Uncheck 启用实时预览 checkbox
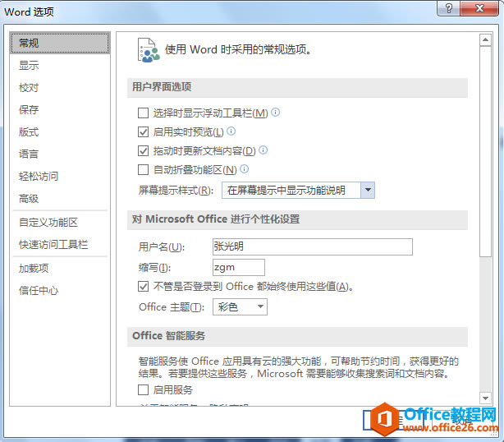This screenshot has height=442, width=504. coord(143,132)
